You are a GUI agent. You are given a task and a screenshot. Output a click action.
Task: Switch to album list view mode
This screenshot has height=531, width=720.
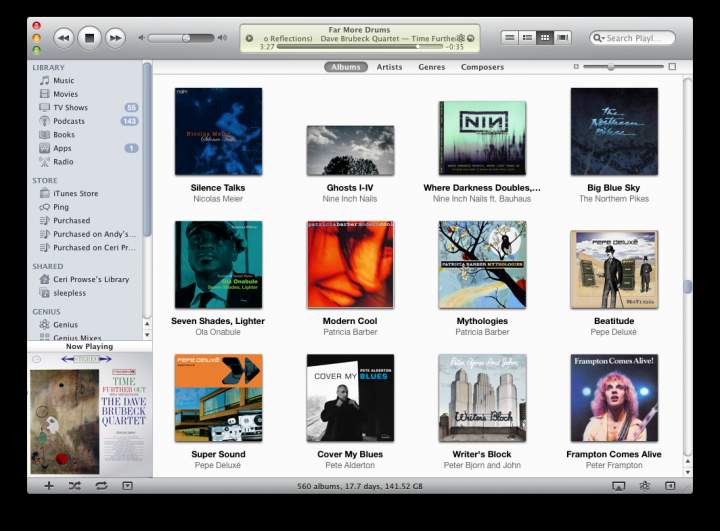(x=527, y=38)
